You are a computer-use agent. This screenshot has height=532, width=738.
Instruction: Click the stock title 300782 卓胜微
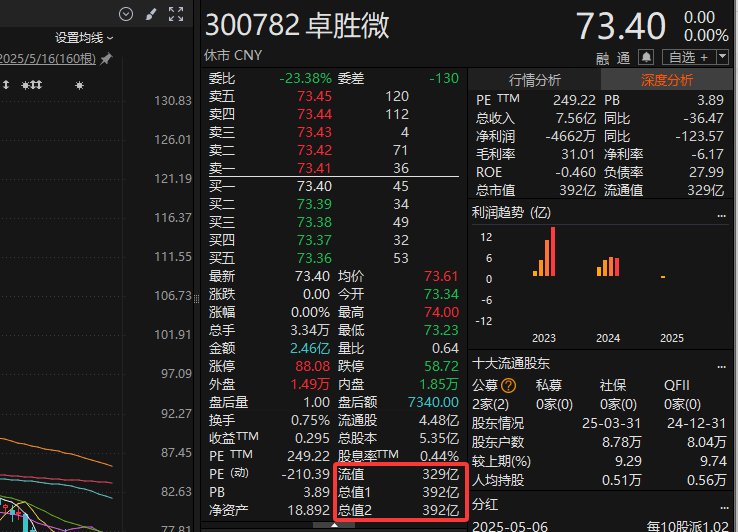coord(297,25)
